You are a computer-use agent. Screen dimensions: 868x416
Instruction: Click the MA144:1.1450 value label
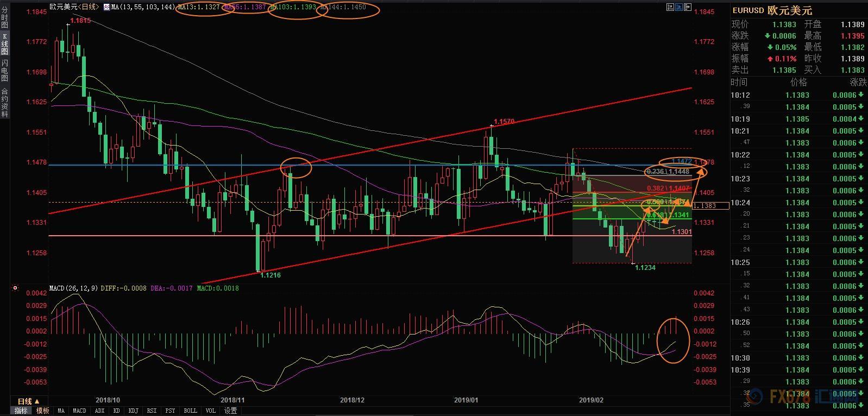343,7
